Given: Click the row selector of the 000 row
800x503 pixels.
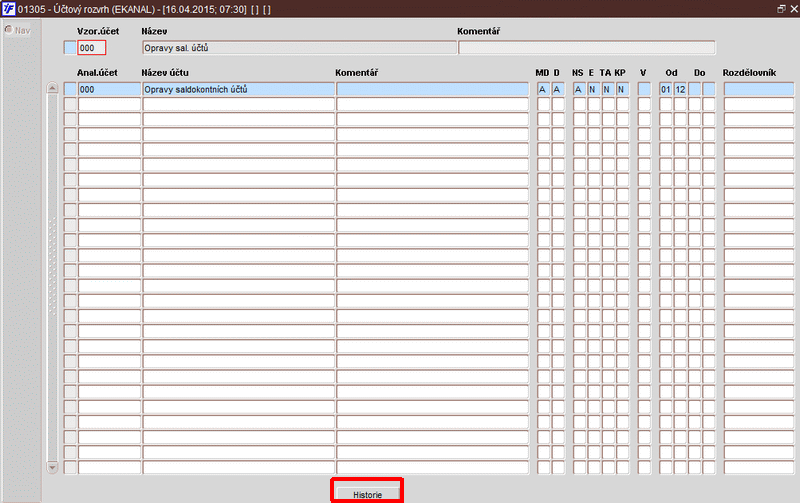Looking at the screenshot, I should [70, 89].
